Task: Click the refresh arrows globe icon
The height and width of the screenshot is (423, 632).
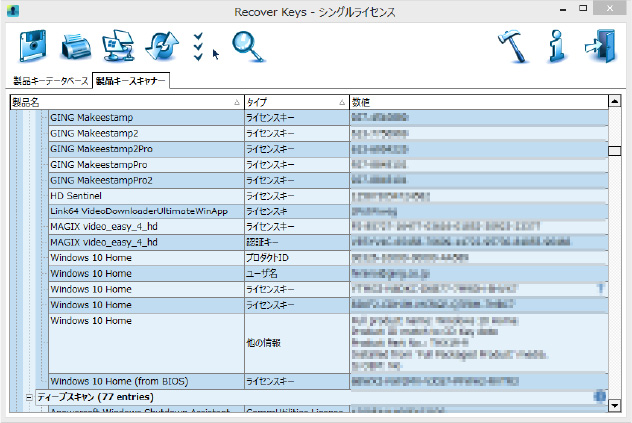Action: (x=162, y=46)
